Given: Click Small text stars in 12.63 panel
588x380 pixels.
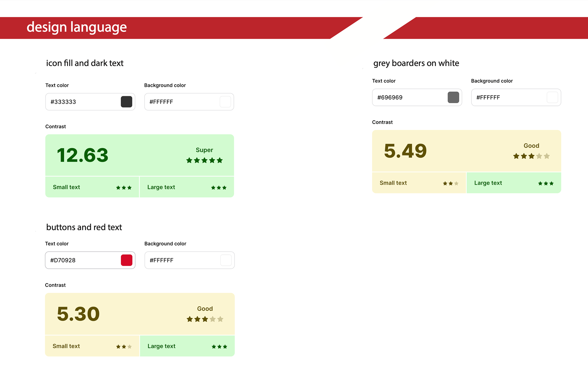Looking at the screenshot, I should tap(124, 188).
